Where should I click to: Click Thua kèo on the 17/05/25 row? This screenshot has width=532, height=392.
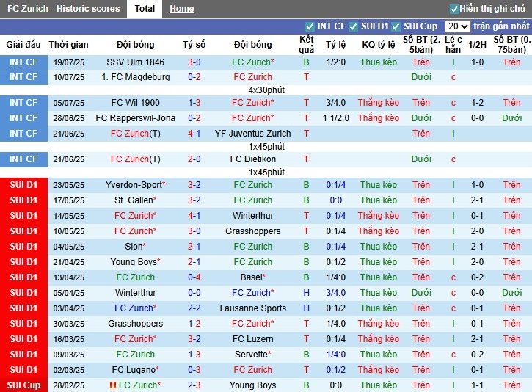click(379, 200)
